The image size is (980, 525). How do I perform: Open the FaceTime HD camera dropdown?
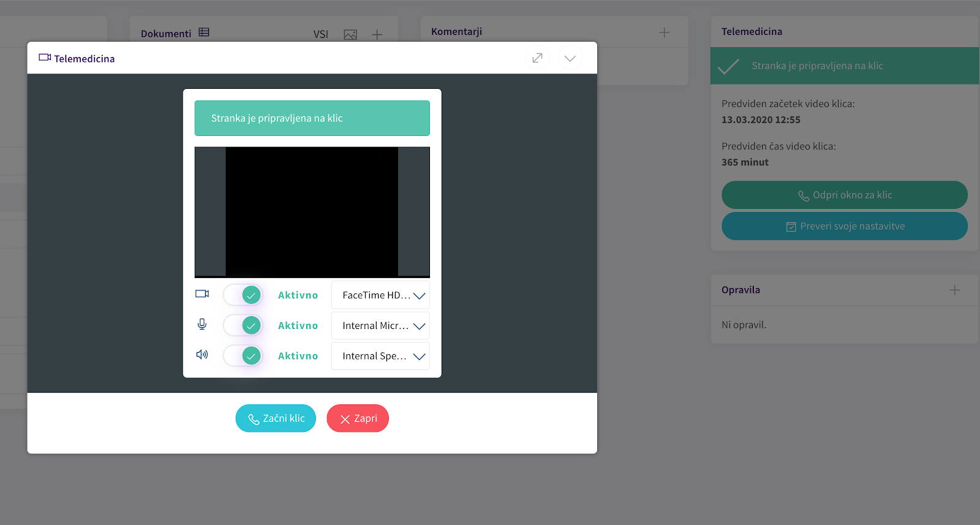coord(380,295)
